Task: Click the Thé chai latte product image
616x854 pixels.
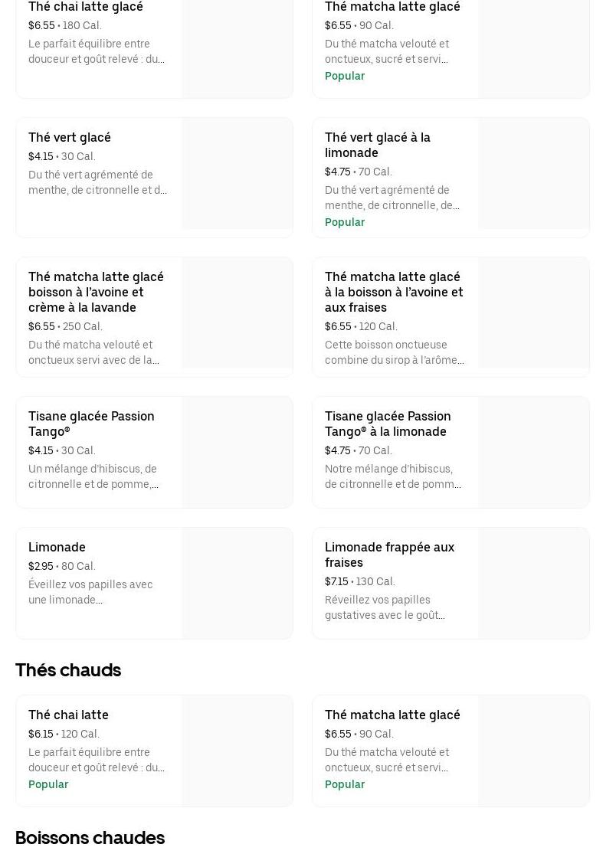Action: (238, 751)
